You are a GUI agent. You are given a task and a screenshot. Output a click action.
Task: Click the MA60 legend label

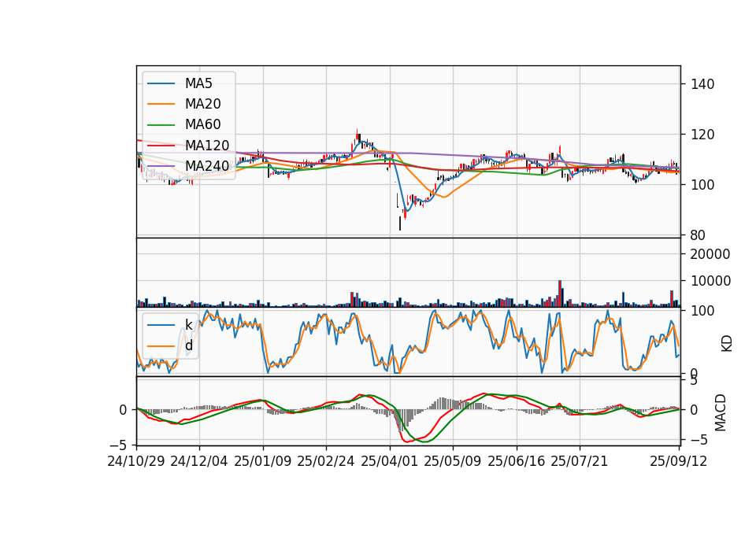pyautogui.click(x=202, y=125)
